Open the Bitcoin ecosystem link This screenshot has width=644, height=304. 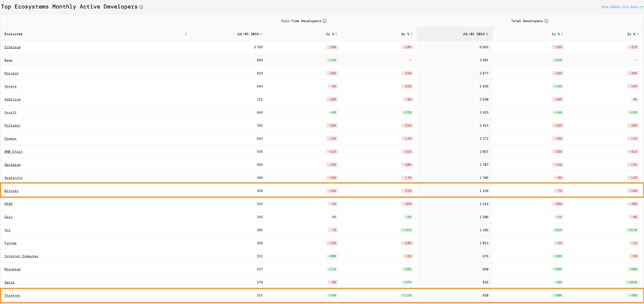(x=11, y=191)
